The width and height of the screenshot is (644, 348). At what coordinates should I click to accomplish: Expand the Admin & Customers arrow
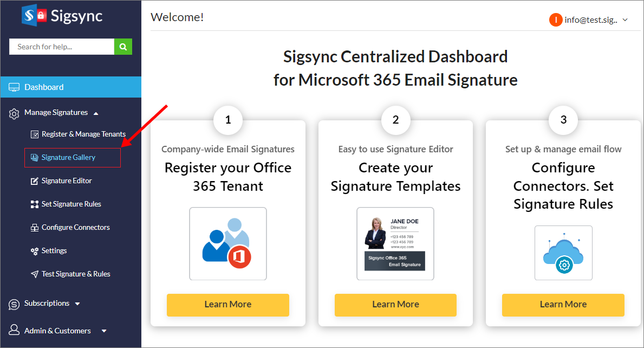[104, 331]
